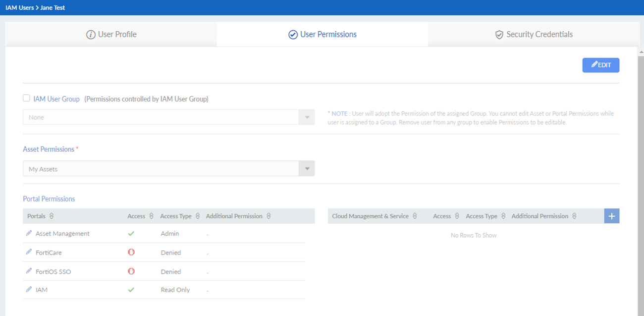
Task: Click the edit pencil beside IAM row
Action: click(29, 290)
